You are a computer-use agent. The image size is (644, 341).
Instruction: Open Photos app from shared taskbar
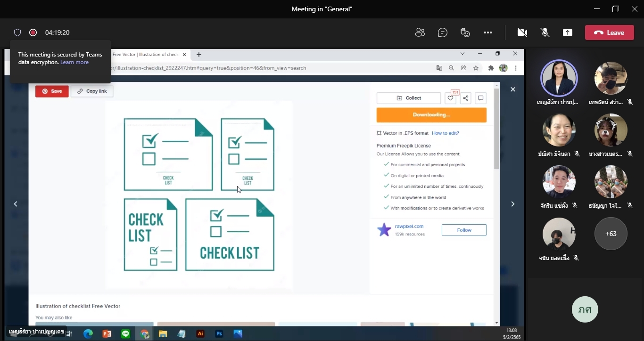coord(238,334)
